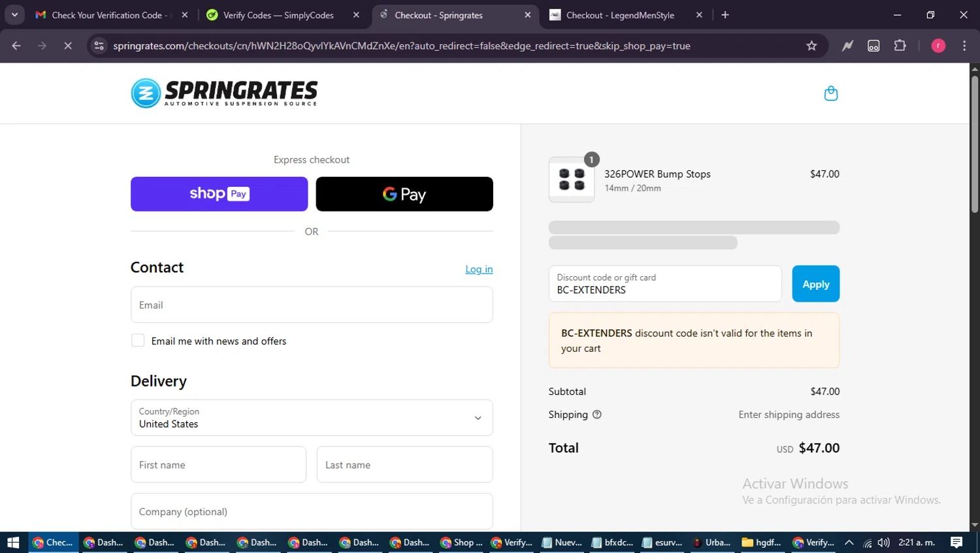
Task: Switch to Verify Codes — SimplyCodes tab
Action: point(282,15)
